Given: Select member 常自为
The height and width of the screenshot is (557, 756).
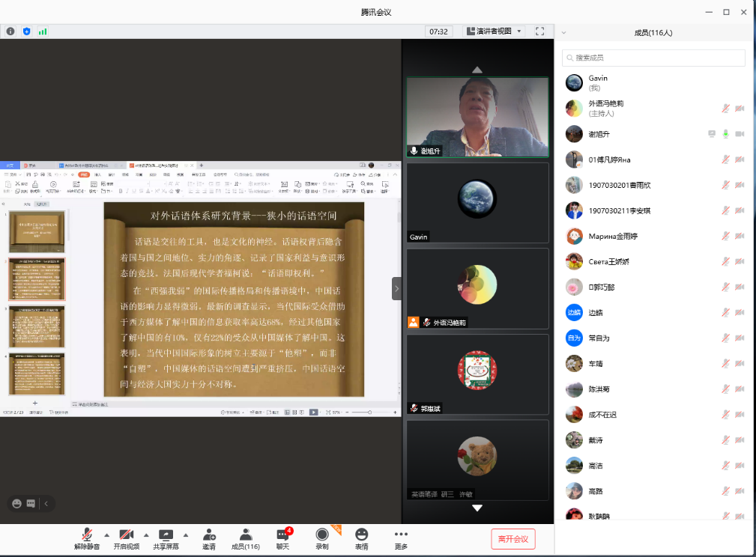Looking at the screenshot, I should (655, 338).
